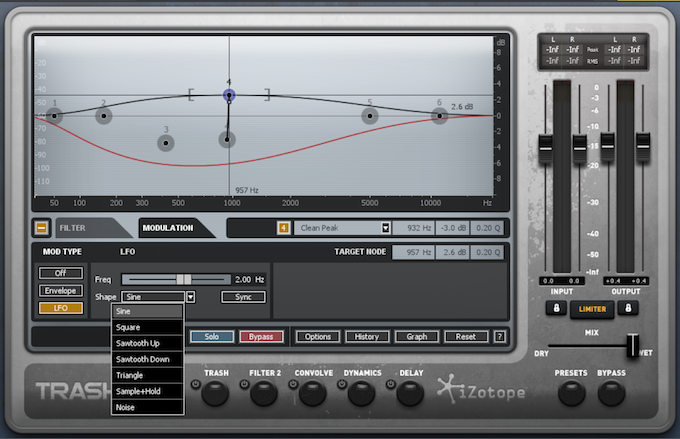The width and height of the screenshot is (680, 439).
Task: Choose Triangle from the shape list
Action: click(147, 375)
